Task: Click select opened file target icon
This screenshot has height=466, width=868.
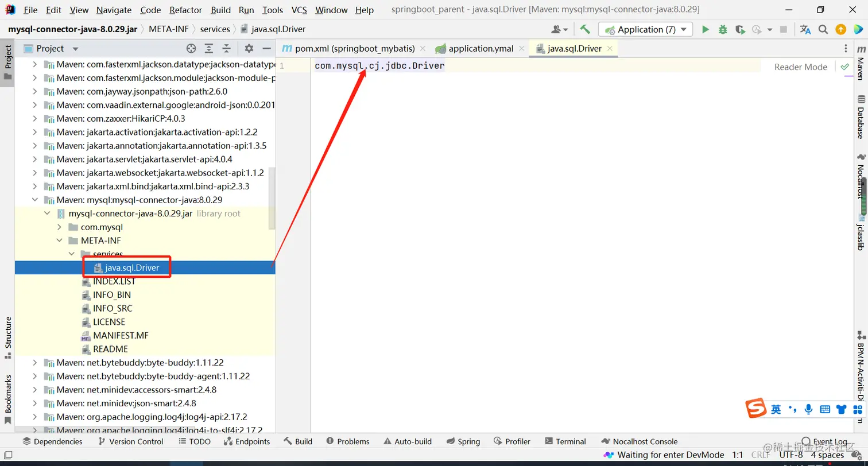Action: click(x=191, y=49)
